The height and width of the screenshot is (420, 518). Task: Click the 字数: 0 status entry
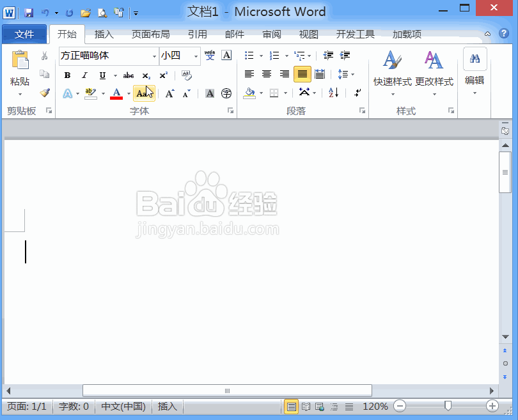pos(74,407)
